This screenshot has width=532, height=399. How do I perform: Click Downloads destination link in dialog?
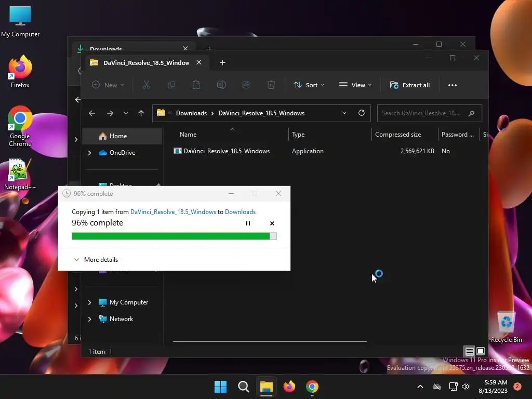(240, 212)
